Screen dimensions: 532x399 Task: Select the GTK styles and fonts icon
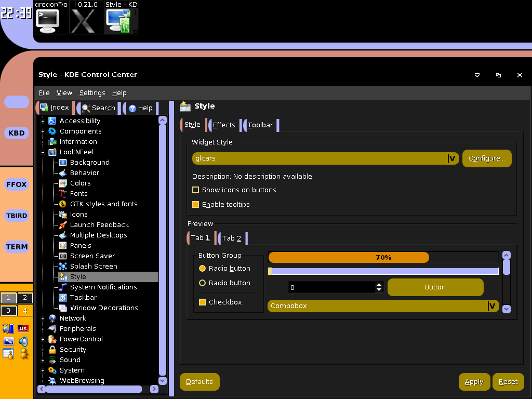pos(63,204)
